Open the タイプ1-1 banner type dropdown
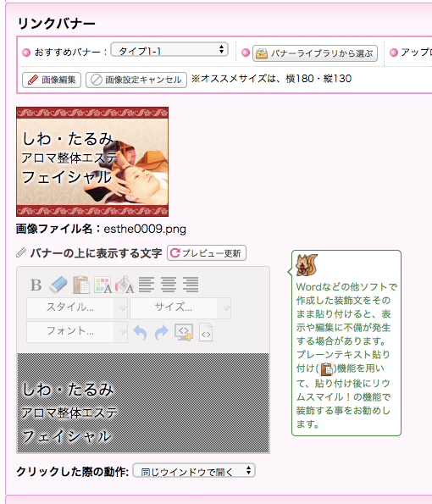This screenshot has width=432, height=504. 169,50
